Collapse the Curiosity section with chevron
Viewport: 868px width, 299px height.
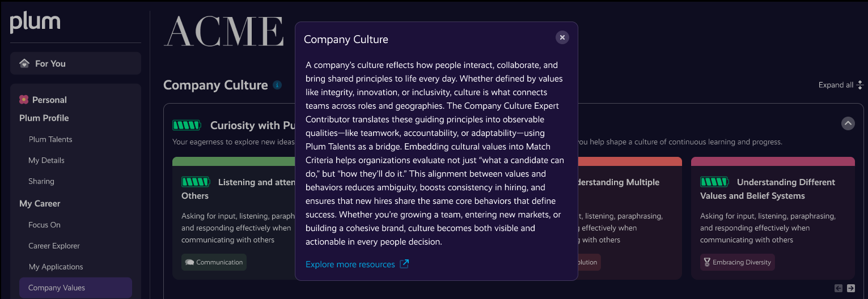[x=848, y=123]
